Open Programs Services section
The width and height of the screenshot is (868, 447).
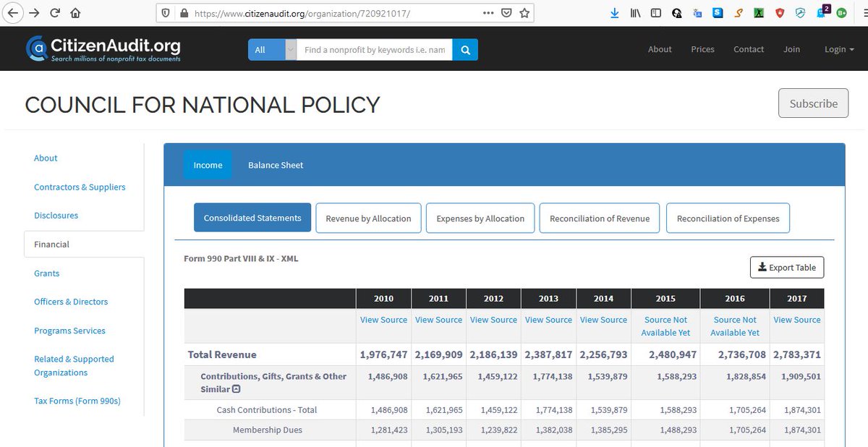pos(69,331)
